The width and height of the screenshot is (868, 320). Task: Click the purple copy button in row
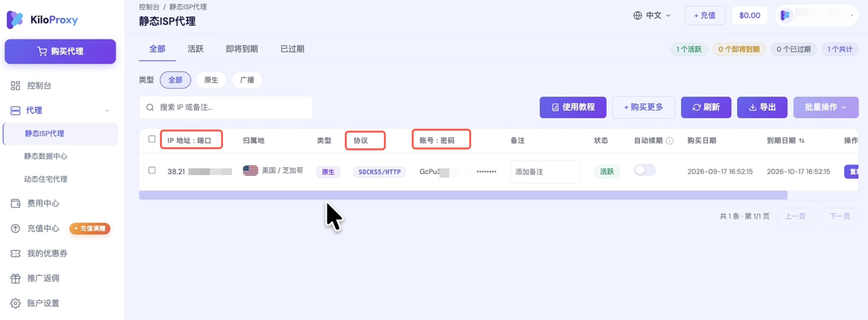[x=851, y=172]
